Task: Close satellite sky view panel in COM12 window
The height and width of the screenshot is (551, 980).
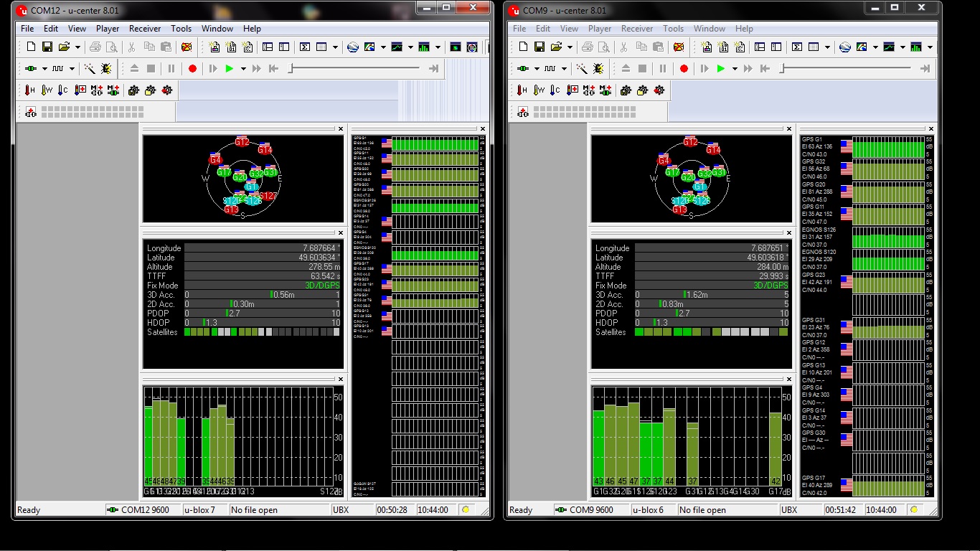Action: 341,129
